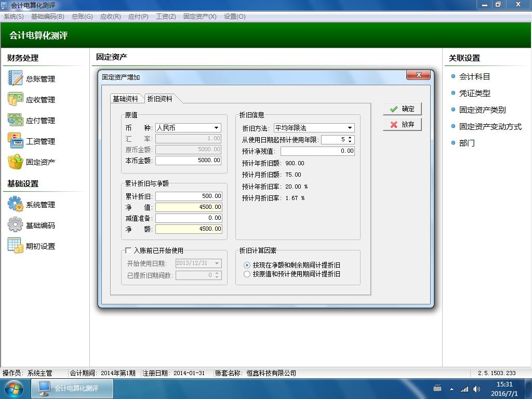Decrease 预计使用年限 with down arrow
The height and width of the screenshot is (399, 532).
point(350,141)
